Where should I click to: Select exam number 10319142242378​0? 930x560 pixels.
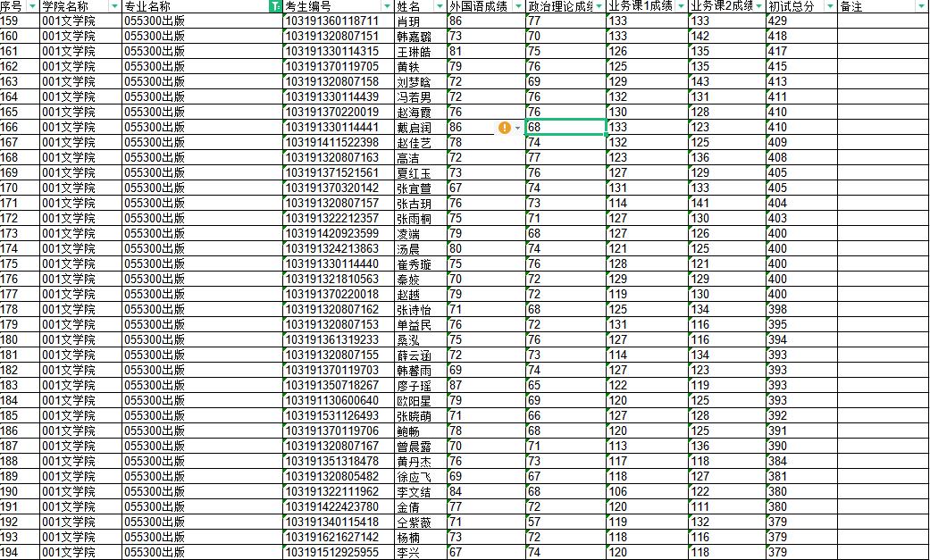point(339,507)
